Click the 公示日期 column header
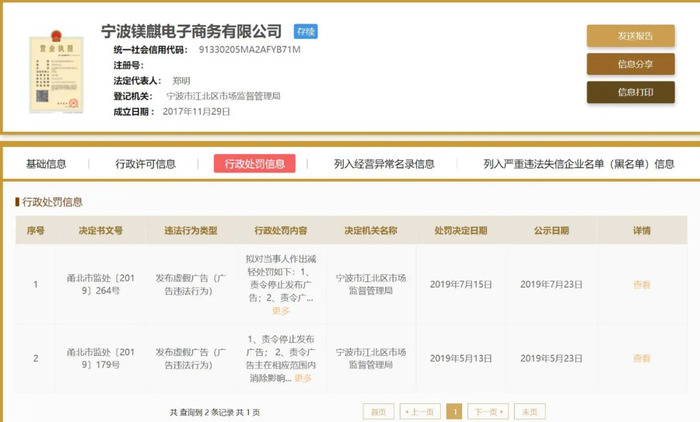This screenshot has height=422, width=700. coord(551,230)
